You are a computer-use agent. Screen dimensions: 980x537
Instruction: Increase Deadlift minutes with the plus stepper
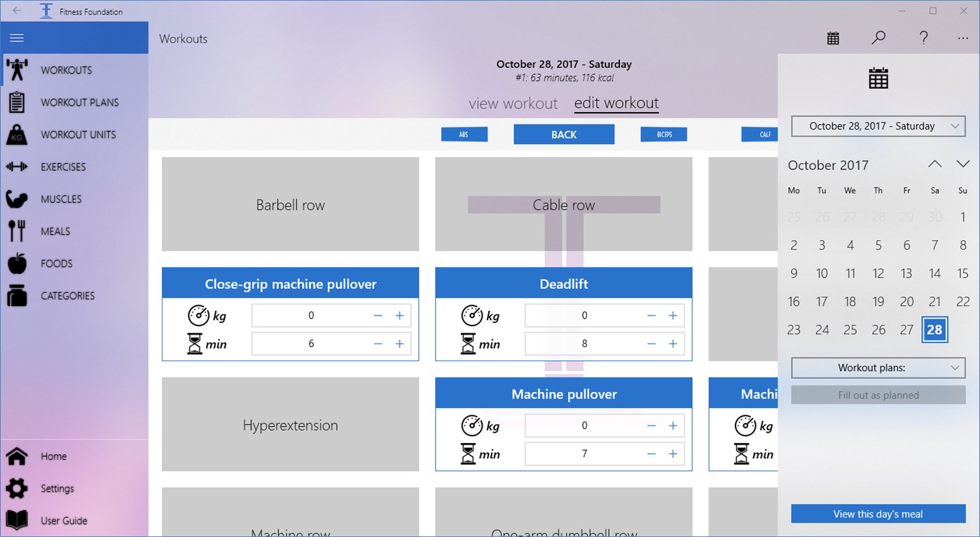click(672, 344)
